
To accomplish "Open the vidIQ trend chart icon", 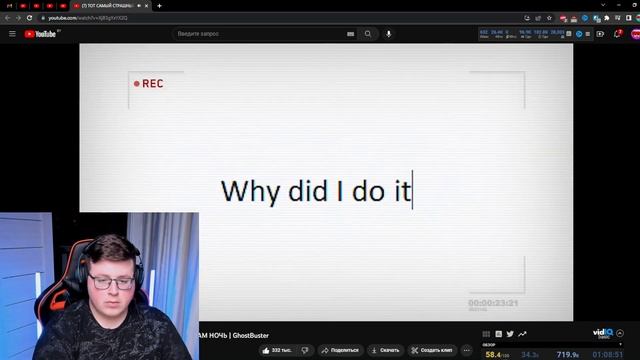I will pyautogui.click(x=522, y=334).
